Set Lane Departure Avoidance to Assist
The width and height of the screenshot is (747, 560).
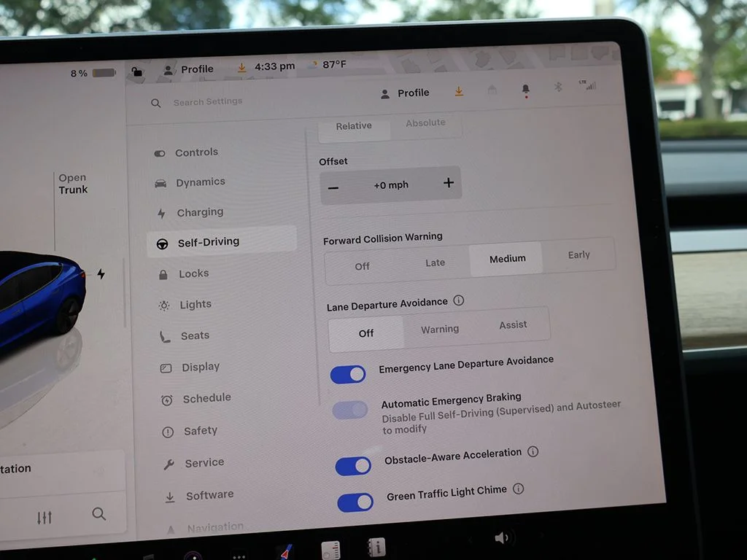point(513,325)
